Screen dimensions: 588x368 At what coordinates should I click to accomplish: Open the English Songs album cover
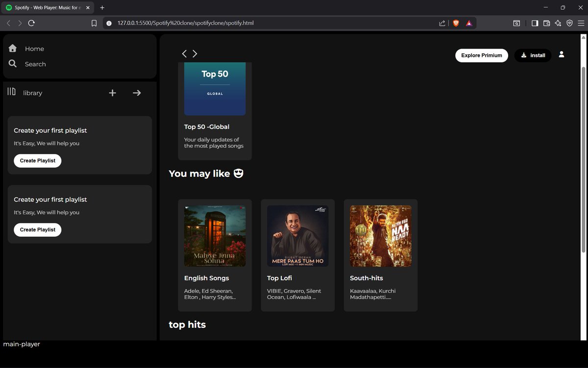215,236
